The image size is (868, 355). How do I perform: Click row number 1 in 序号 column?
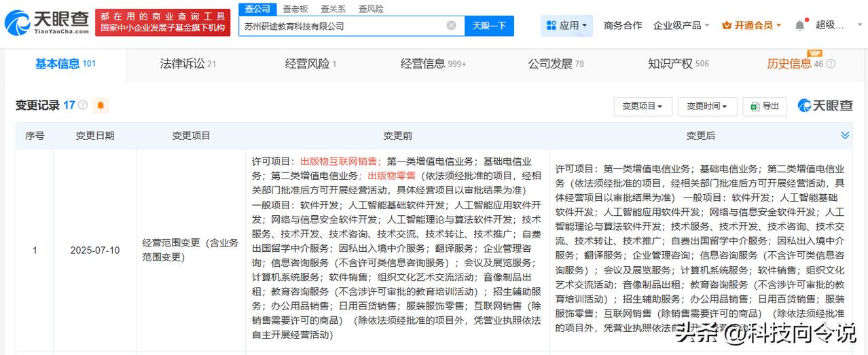click(35, 250)
